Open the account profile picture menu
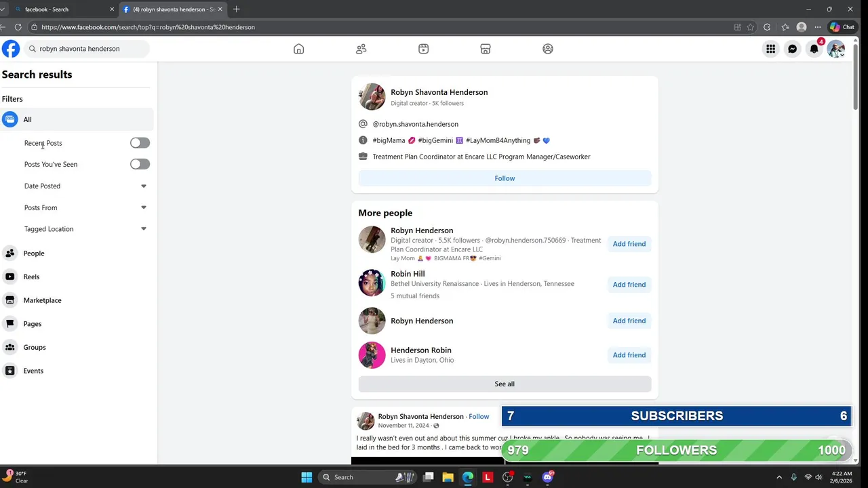 tap(836, 49)
